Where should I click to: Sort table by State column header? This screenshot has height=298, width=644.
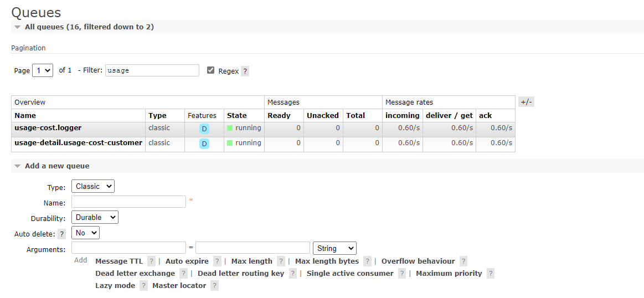(236, 116)
